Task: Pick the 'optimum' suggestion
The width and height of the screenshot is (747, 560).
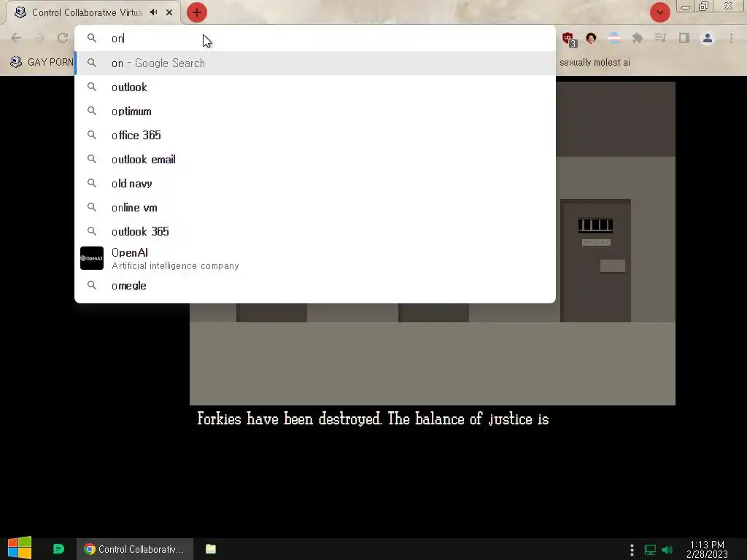Action: click(315, 111)
